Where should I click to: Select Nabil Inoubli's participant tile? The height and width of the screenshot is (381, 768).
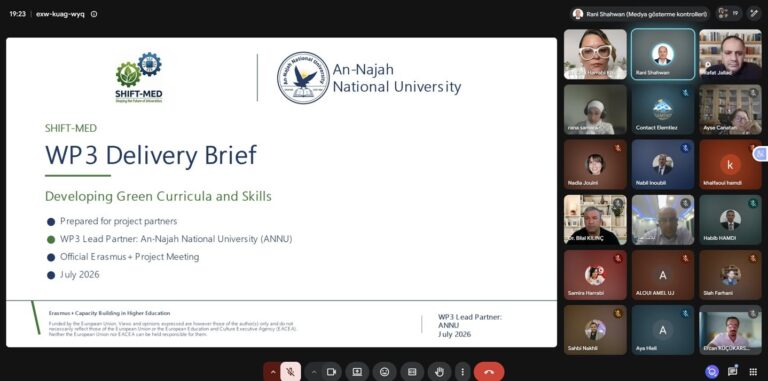[663, 165]
